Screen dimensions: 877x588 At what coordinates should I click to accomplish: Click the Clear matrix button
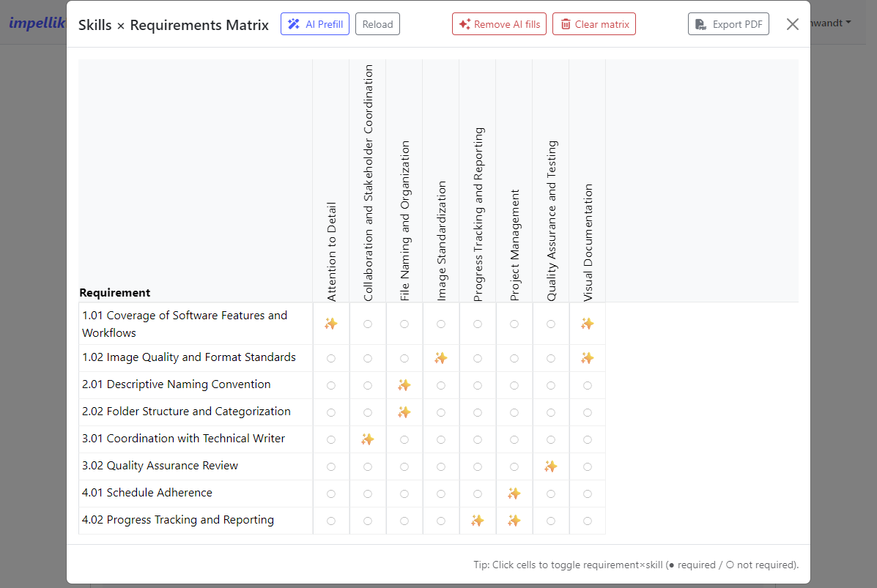(x=594, y=24)
